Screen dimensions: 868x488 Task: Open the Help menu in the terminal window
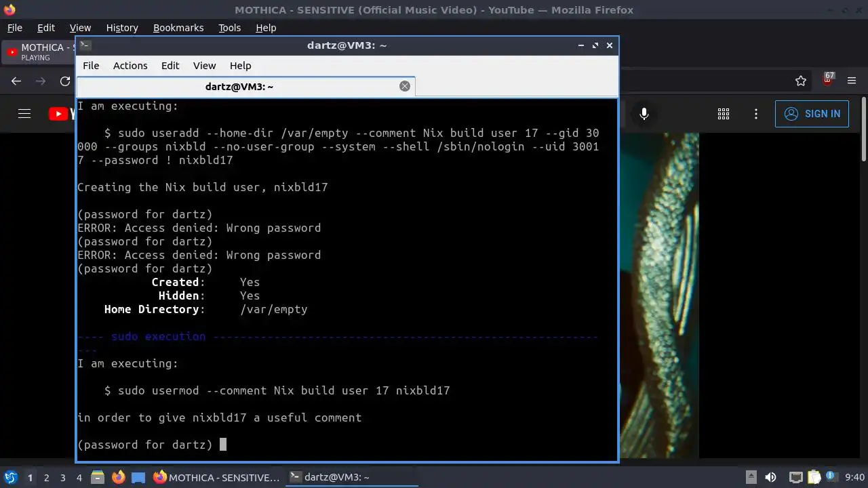pyautogui.click(x=240, y=66)
